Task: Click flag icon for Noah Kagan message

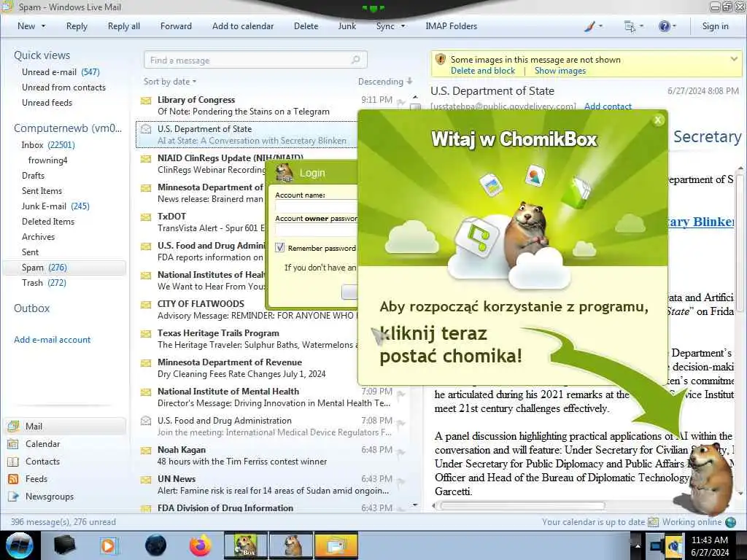Action: (401, 452)
